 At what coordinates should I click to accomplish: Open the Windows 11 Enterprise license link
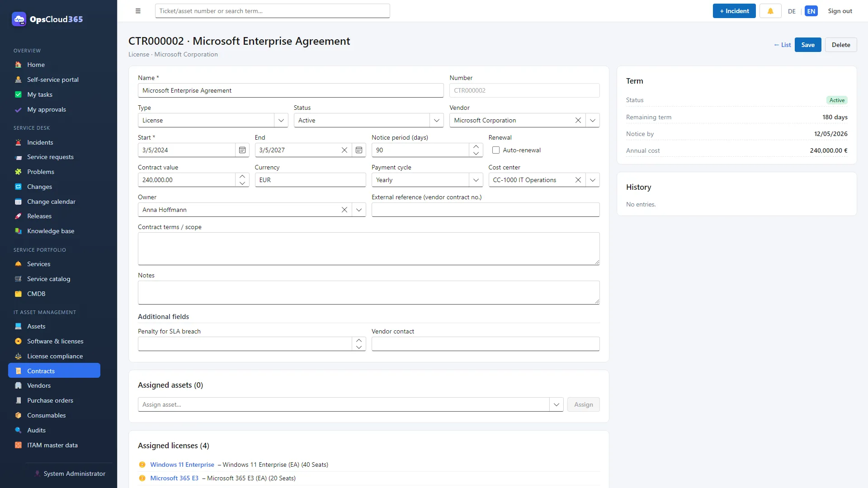(182, 465)
